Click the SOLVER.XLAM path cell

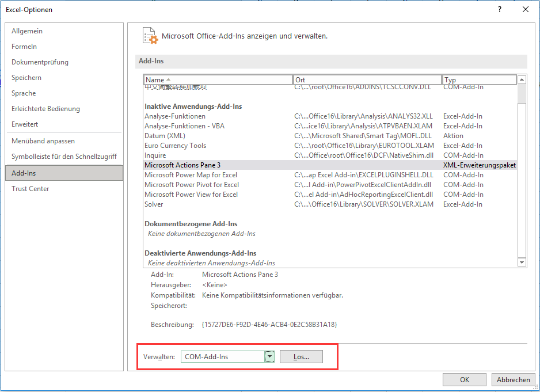pos(364,204)
